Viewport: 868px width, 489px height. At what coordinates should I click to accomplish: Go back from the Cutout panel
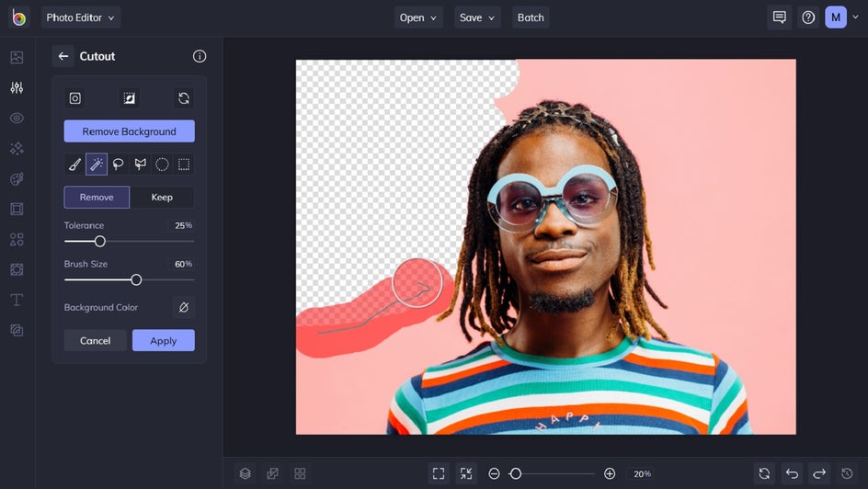tap(63, 56)
